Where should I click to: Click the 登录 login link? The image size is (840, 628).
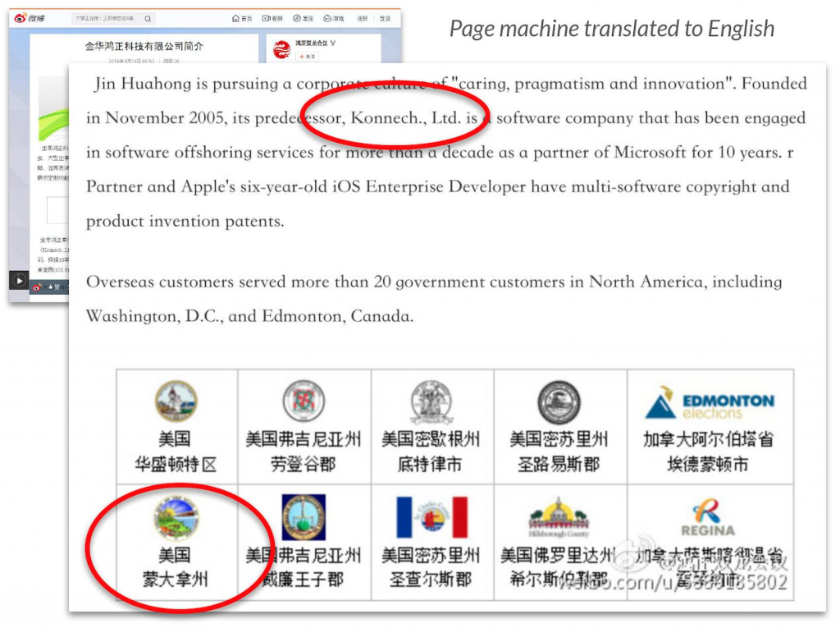coord(386,18)
